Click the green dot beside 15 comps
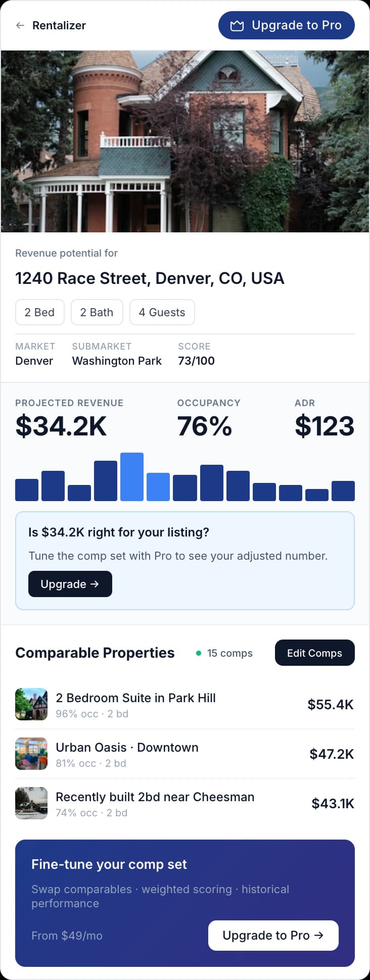 coord(199,653)
